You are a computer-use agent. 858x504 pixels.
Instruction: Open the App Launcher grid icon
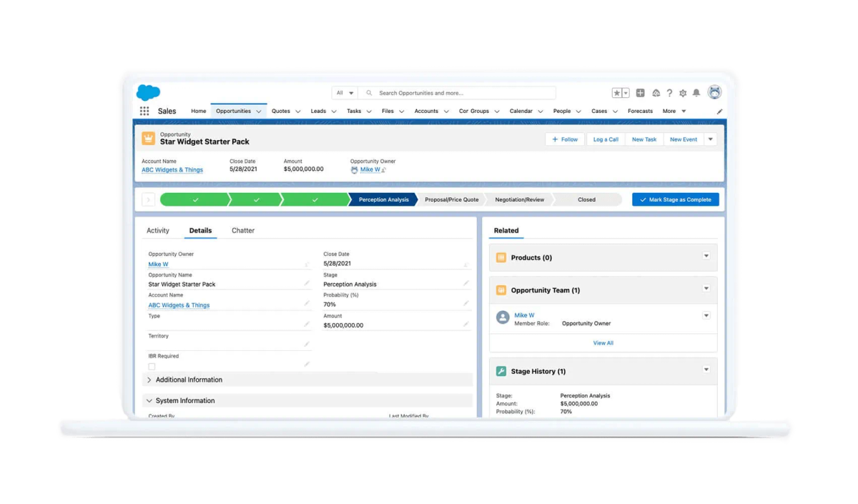(x=144, y=111)
